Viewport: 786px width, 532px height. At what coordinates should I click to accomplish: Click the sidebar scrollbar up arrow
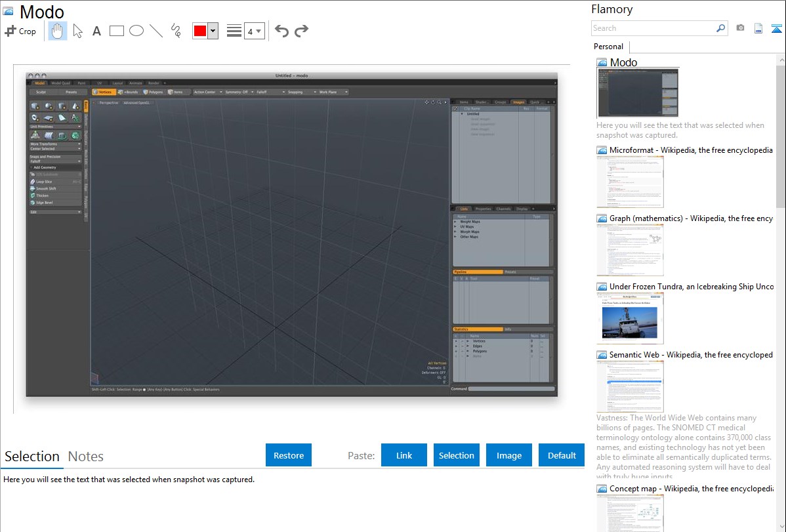(781, 60)
